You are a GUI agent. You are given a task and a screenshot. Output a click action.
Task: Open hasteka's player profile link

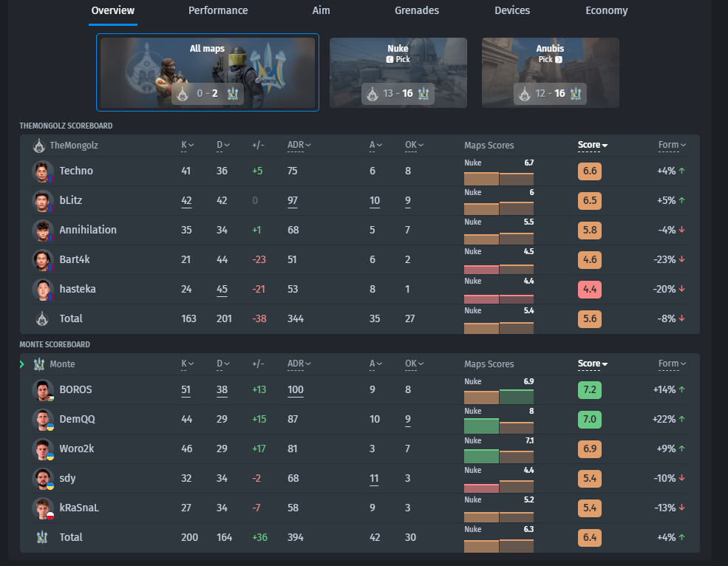[78, 289]
